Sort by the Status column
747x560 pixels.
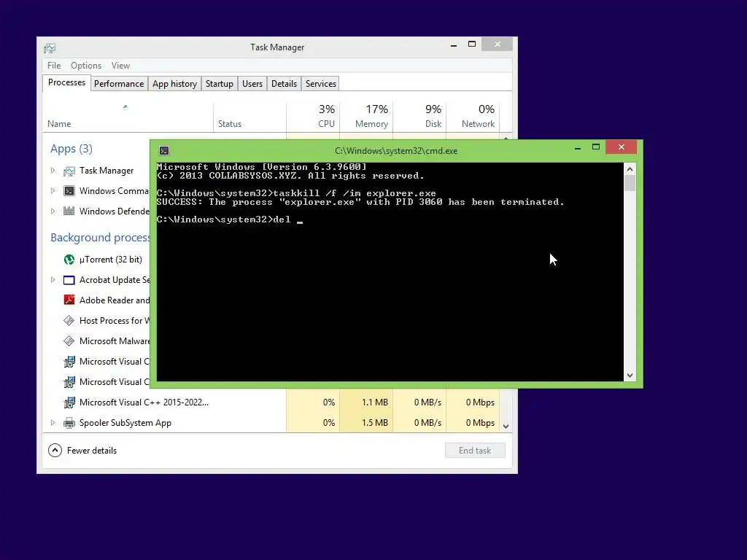coord(249,117)
